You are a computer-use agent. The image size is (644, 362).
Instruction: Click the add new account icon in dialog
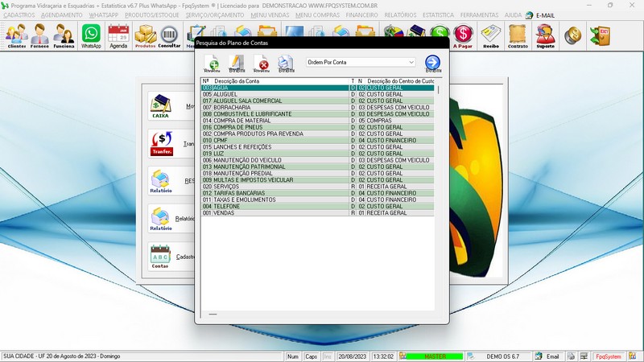[x=212, y=64]
